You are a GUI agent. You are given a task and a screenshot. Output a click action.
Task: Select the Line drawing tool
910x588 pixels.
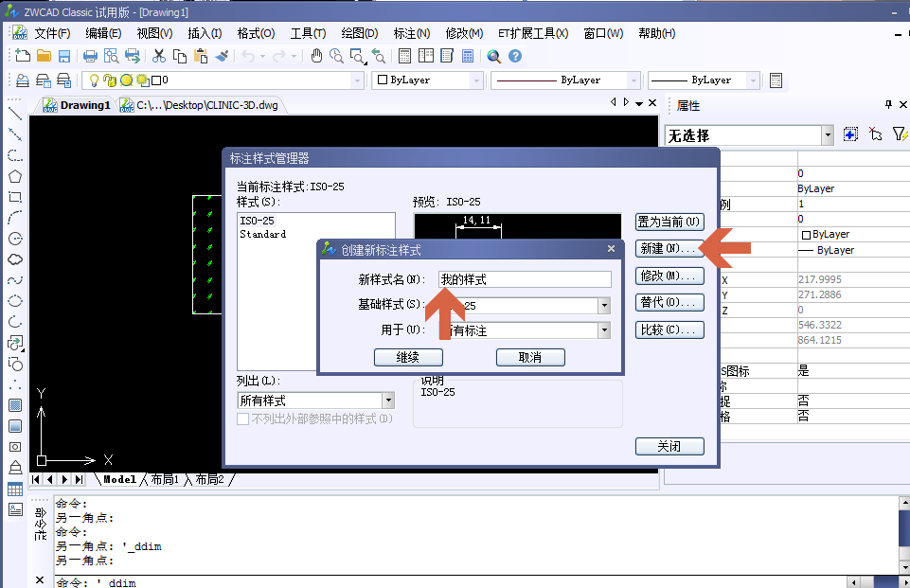[x=13, y=116]
